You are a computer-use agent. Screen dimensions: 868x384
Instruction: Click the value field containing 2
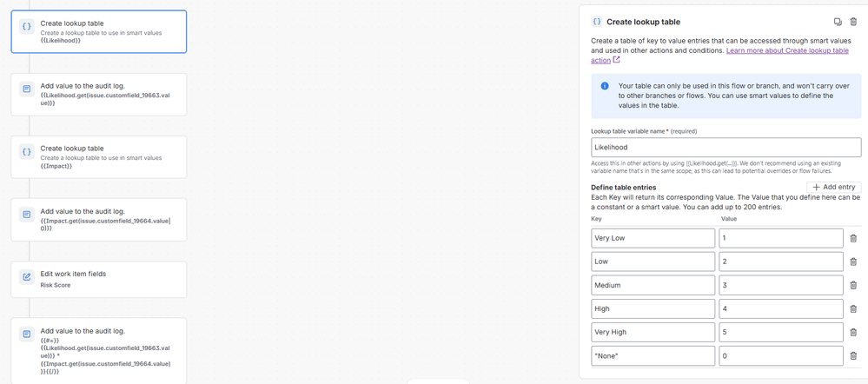click(x=781, y=262)
